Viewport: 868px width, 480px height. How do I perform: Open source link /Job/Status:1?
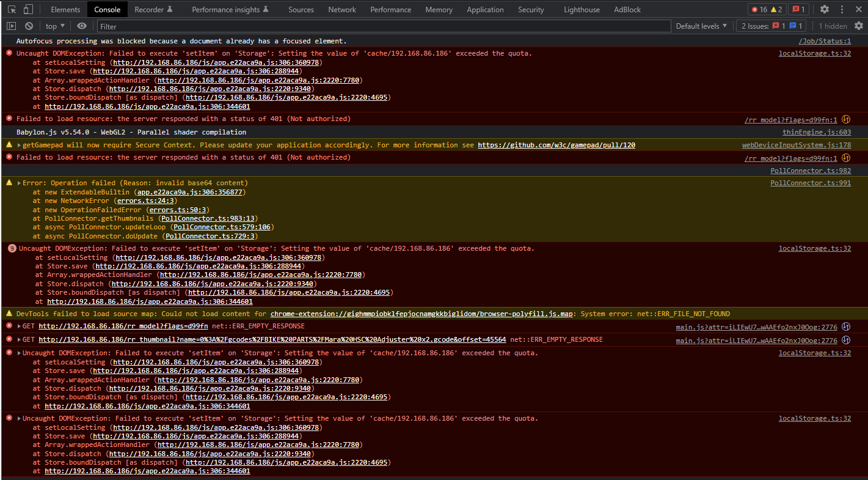coord(825,41)
